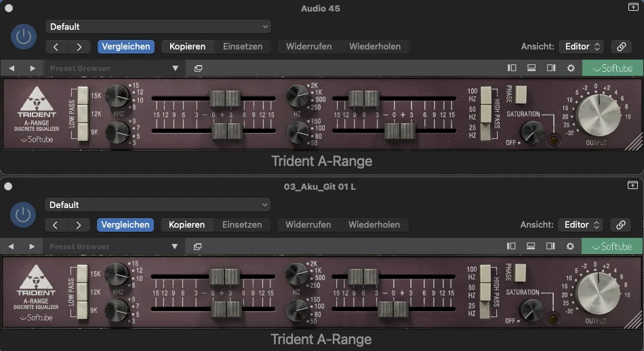Click the link icon in 03_Aku_Git 01 L window
Image resolution: width=644 pixels, height=351 pixels.
(x=621, y=225)
